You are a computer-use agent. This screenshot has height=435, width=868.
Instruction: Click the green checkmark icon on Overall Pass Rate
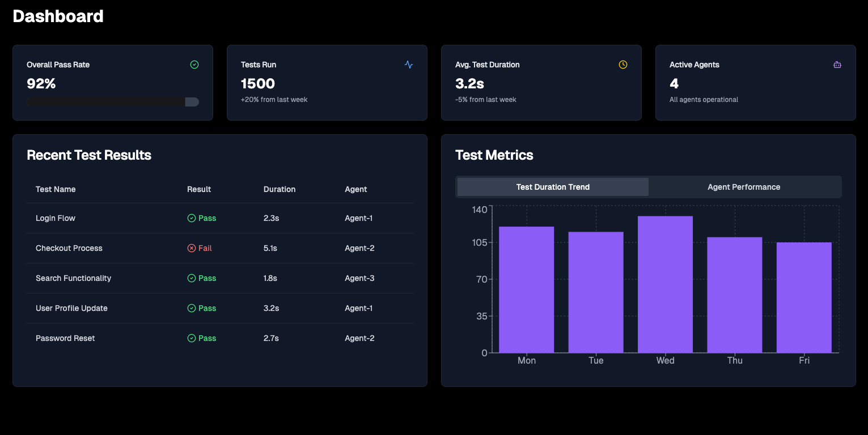[x=194, y=65]
